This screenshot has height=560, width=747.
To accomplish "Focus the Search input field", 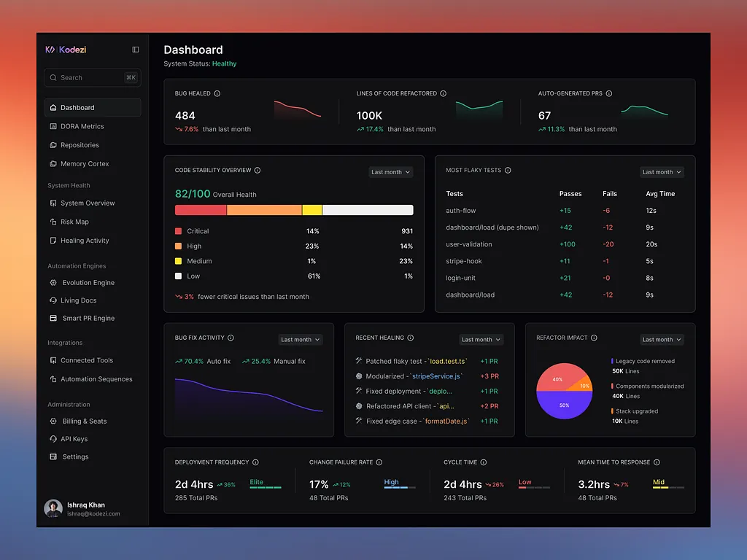I will click(93, 77).
